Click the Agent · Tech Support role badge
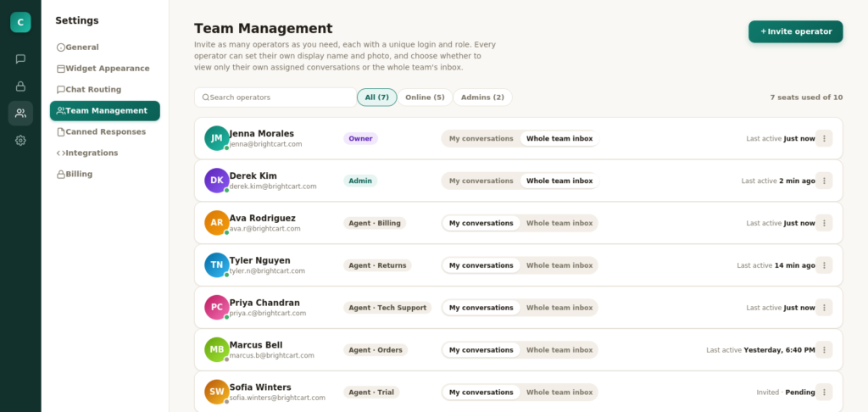This screenshot has width=868, height=412. (387, 308)
